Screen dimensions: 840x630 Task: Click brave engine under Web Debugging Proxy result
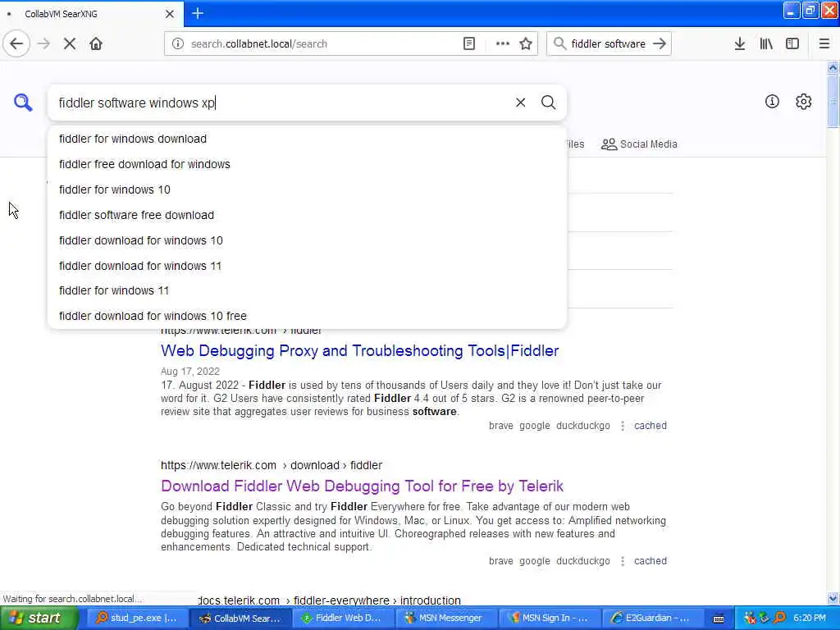click(501, 426)
